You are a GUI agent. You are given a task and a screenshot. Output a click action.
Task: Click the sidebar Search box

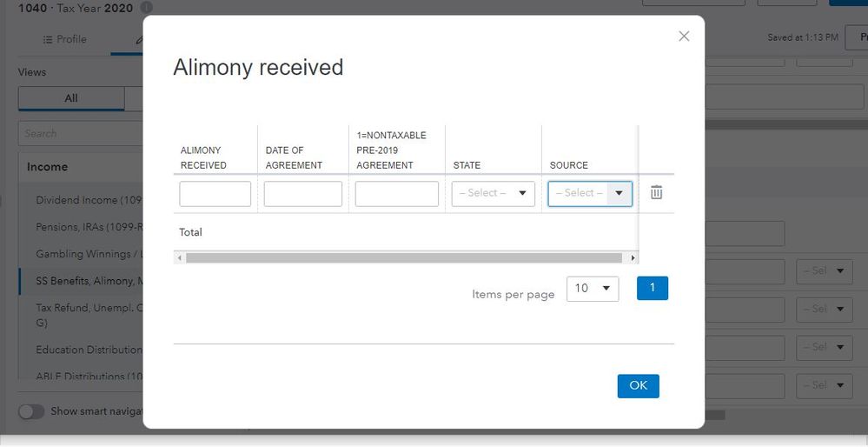(x=80, y=133)
